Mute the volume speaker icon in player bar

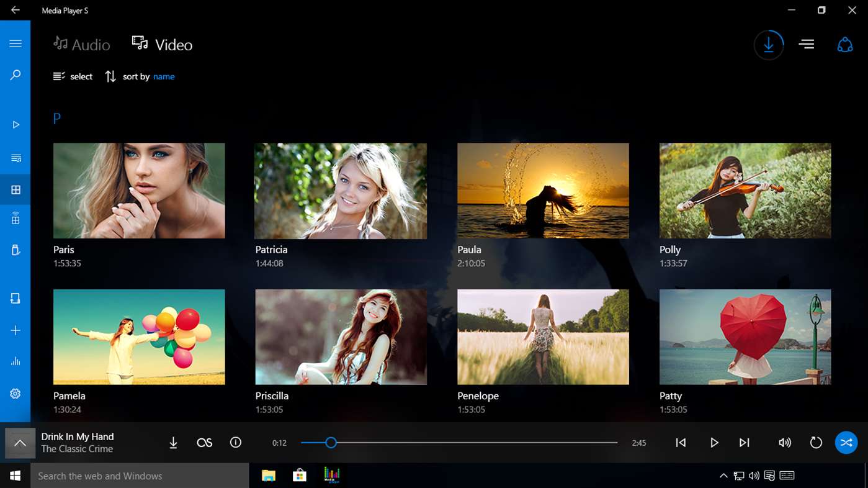point(785,443)
